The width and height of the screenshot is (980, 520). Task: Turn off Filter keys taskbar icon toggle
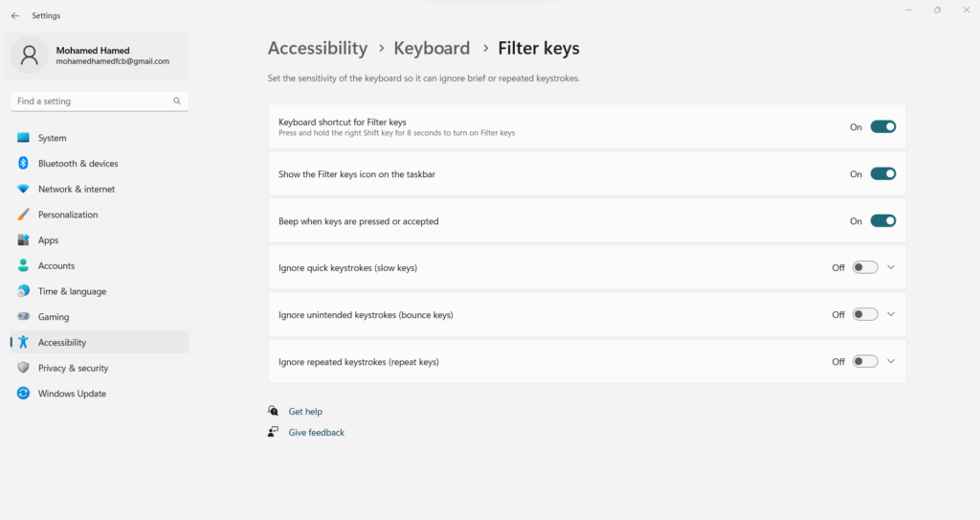tap(882, 174)
